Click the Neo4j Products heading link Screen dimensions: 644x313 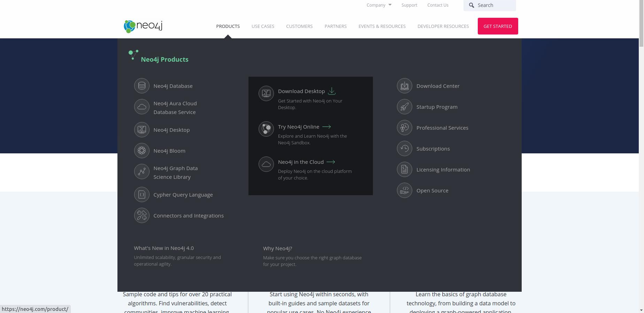(164, 59)
